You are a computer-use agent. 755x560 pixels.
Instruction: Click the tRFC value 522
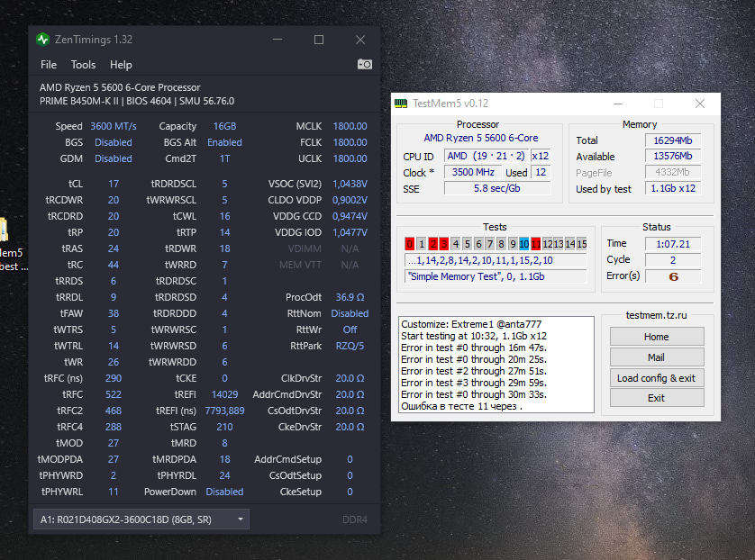coord(114,394)
